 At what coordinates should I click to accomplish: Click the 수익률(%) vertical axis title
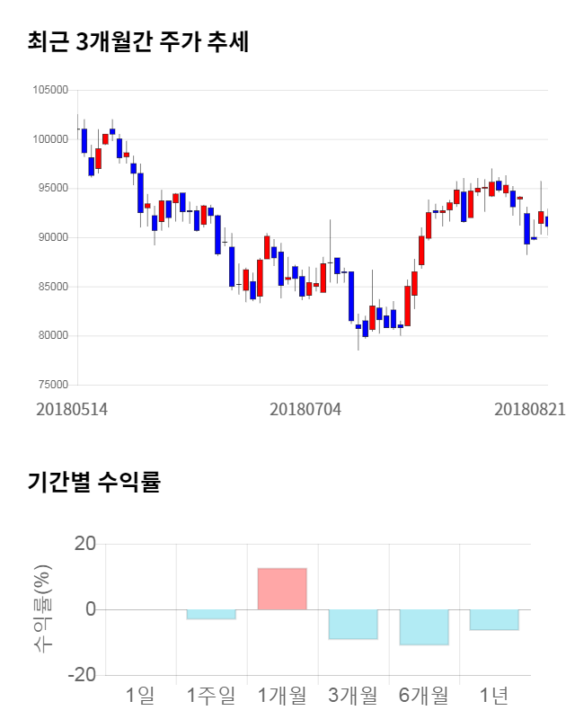click(42, 608)
